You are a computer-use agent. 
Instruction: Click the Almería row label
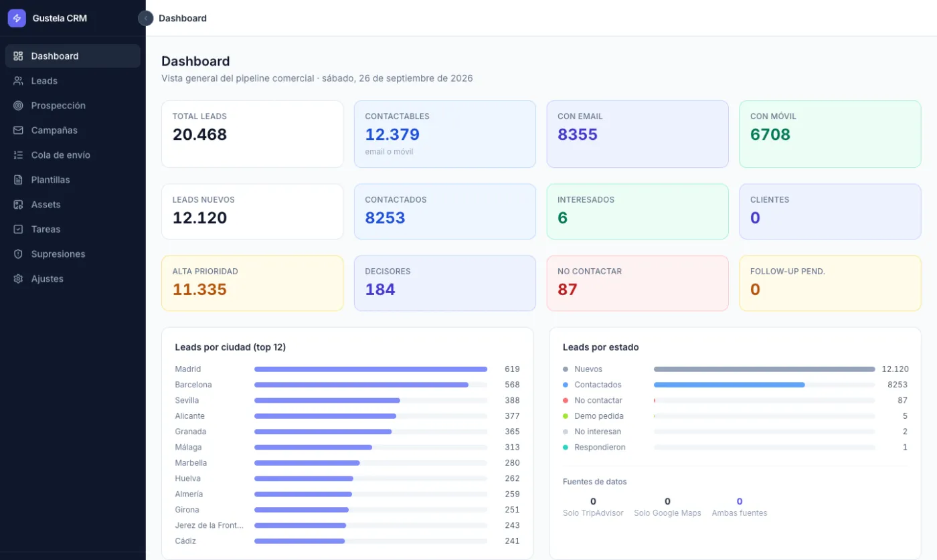[189, 494]
